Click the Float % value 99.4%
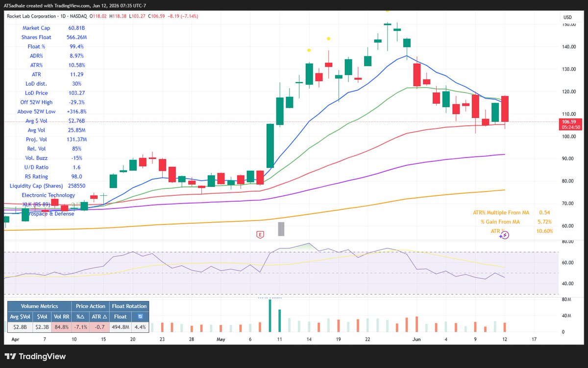588x368 pixels. pos(75,46)
